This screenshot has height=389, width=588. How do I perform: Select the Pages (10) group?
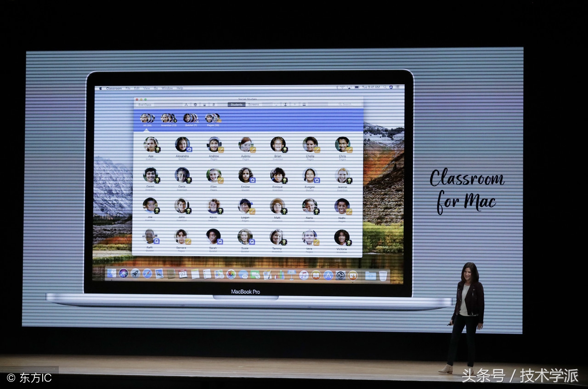pos(213,120)
